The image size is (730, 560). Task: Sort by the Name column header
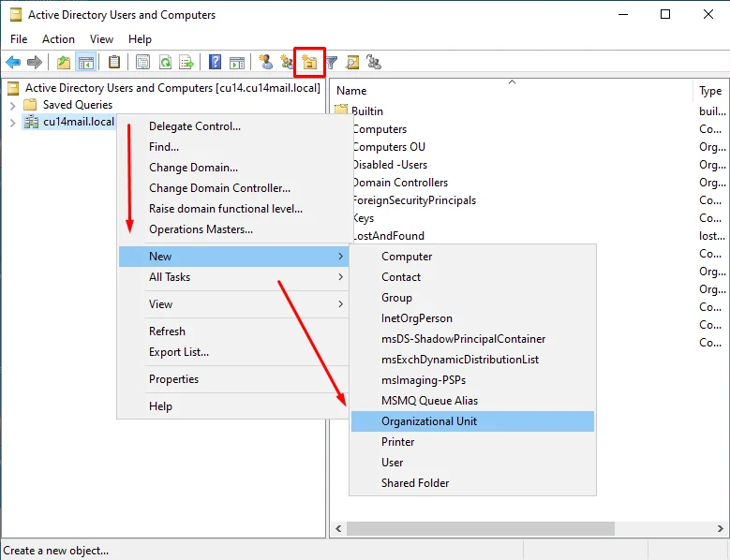coord(512,90)
